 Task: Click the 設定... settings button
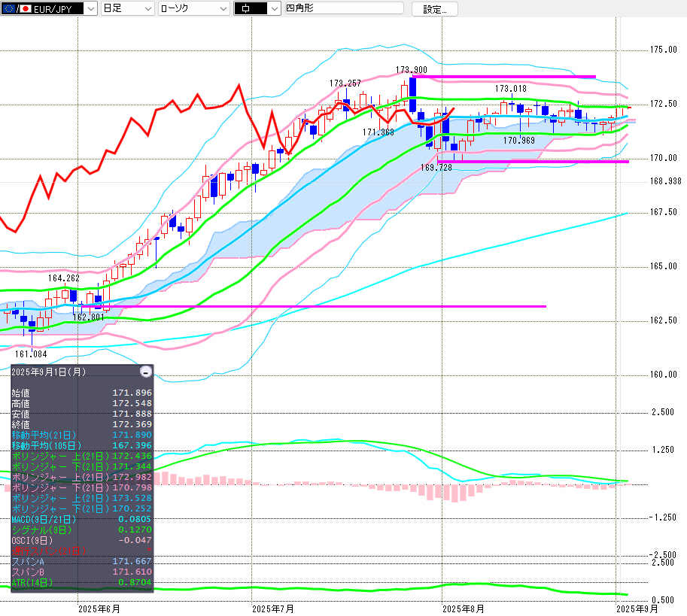(435, 9)
